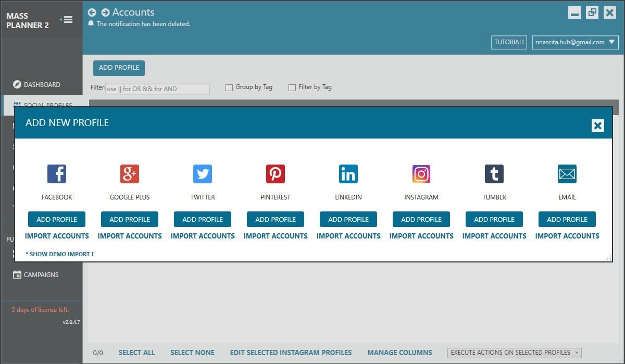Close the Add New Profile dialog
Image resolution: width=625 pixels, height=364 pixels.
(598, 125)
